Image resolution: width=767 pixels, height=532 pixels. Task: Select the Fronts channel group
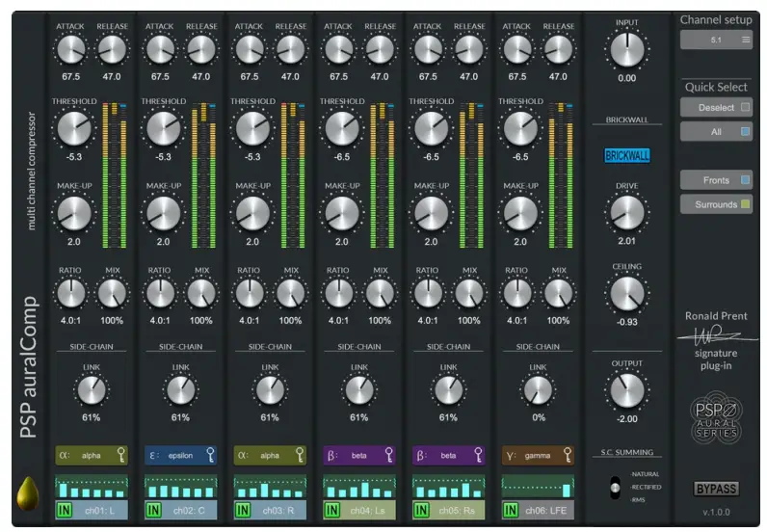(x=716, y=180)
